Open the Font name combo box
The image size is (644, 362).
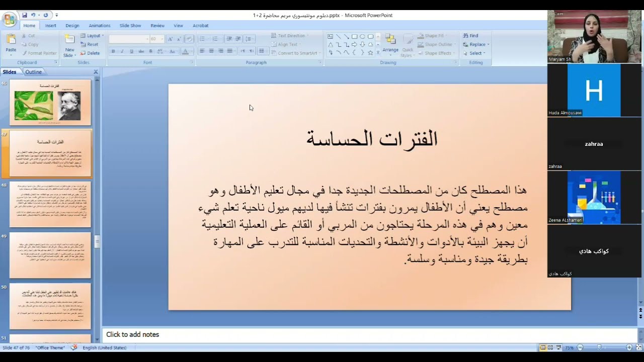[129, 39]
